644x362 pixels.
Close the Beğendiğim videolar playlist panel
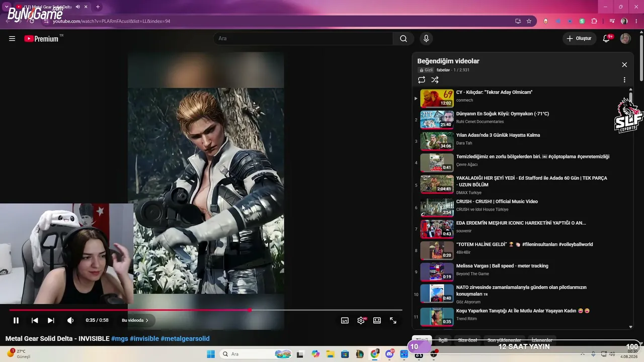[624, 65]
